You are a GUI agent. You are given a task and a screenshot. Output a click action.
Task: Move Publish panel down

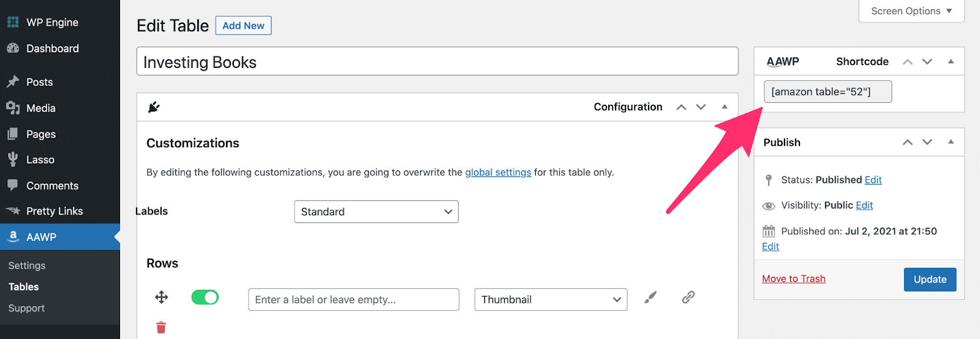click(x=927, y=142)
